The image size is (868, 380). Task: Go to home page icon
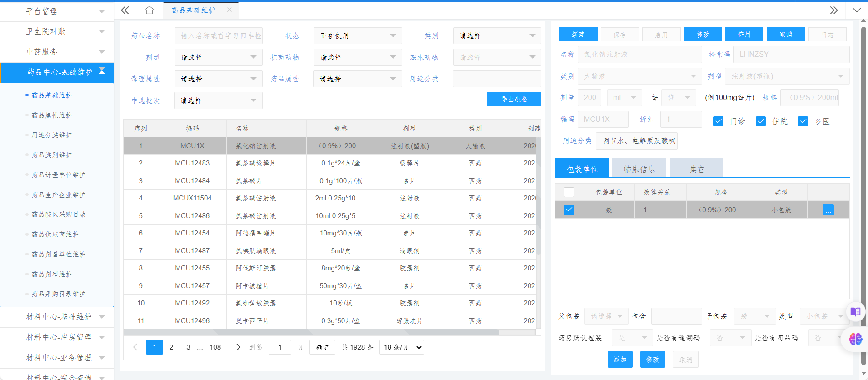(x=149, y=10)
